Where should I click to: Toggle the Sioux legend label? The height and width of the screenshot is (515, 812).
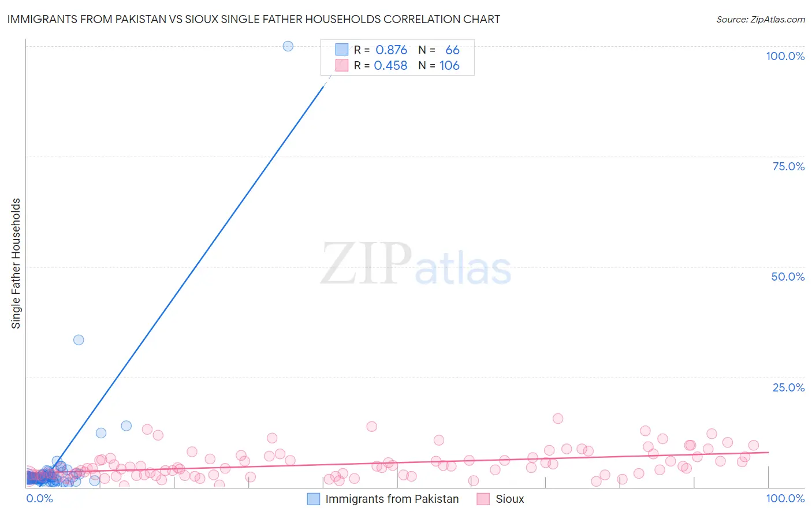tap(510, 499)
